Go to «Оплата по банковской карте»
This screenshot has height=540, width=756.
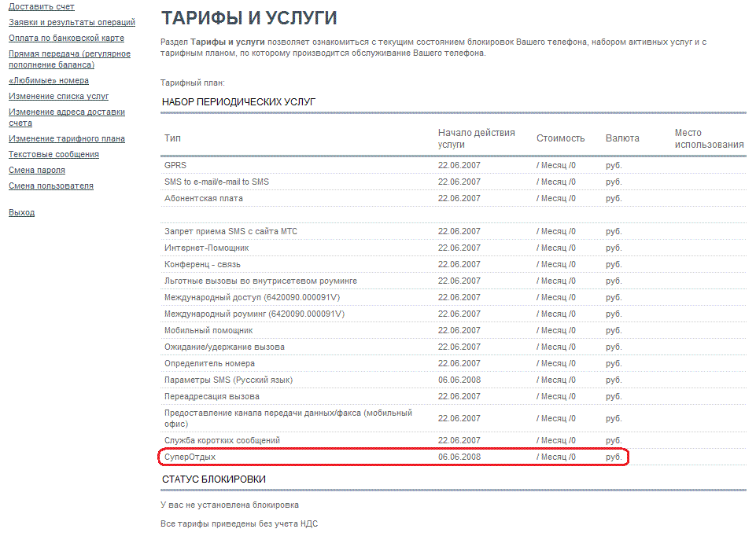coord(66,38)
